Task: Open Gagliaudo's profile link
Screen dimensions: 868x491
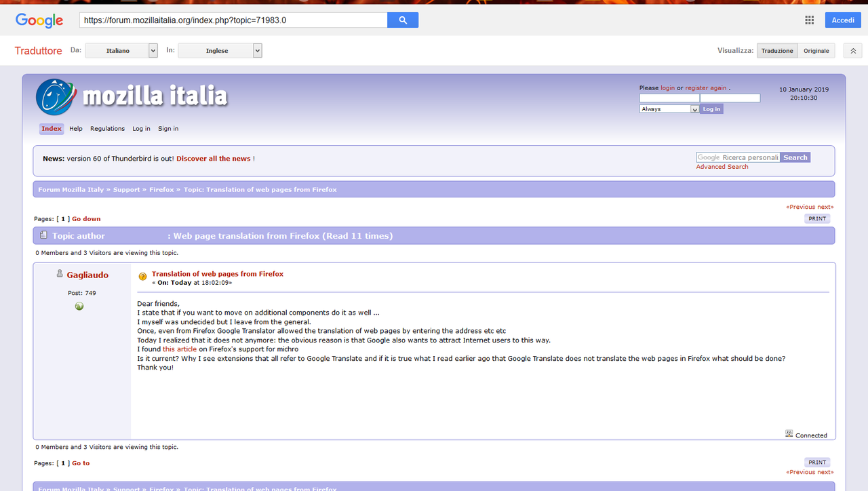Action: coord(87,275)
